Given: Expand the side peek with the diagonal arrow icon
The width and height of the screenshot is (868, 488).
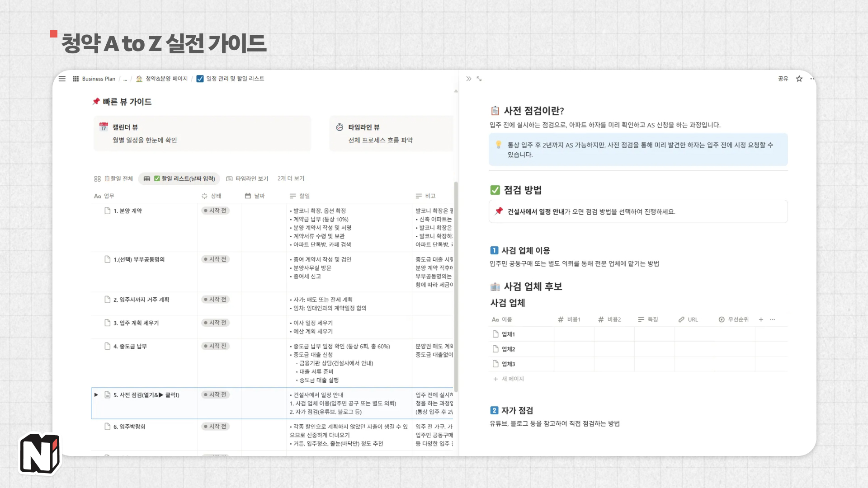Looking at the screenshot, I should click(479, 79).
